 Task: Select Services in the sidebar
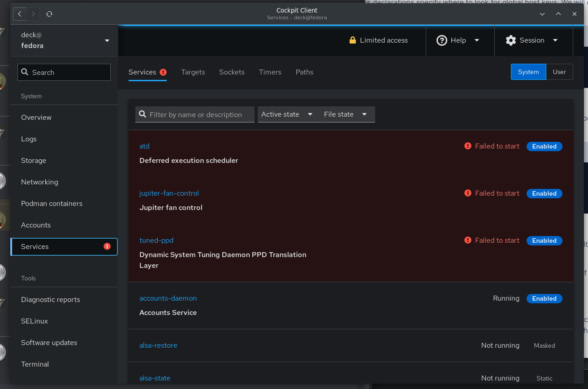pos(64,247)
